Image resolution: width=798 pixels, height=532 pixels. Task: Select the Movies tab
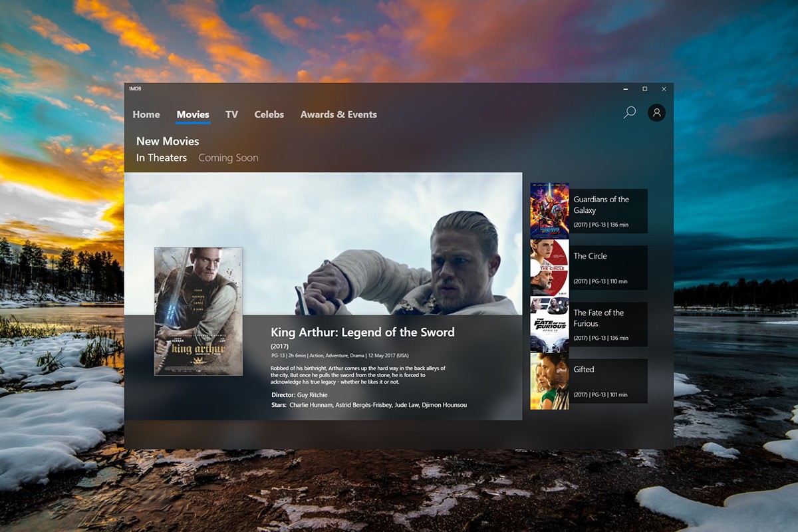(x=193, y=114)
